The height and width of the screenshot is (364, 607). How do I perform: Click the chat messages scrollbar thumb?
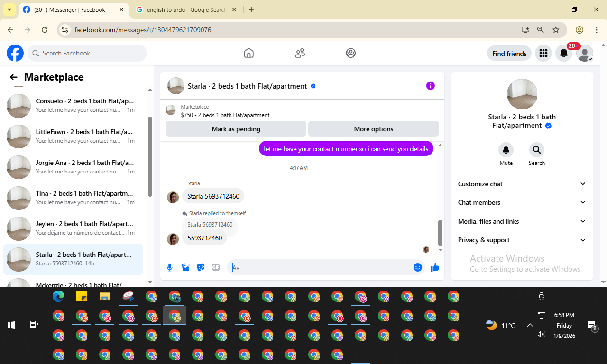point(440,233)
